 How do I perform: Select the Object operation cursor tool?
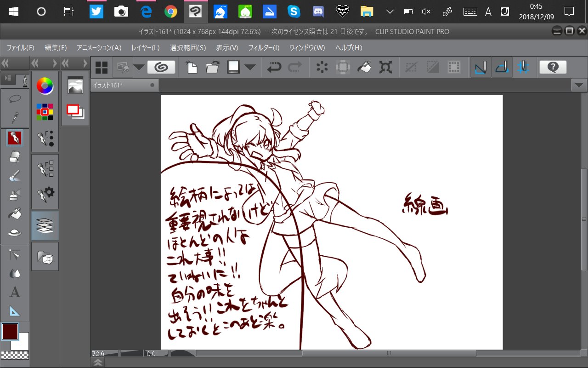[15, 254]
